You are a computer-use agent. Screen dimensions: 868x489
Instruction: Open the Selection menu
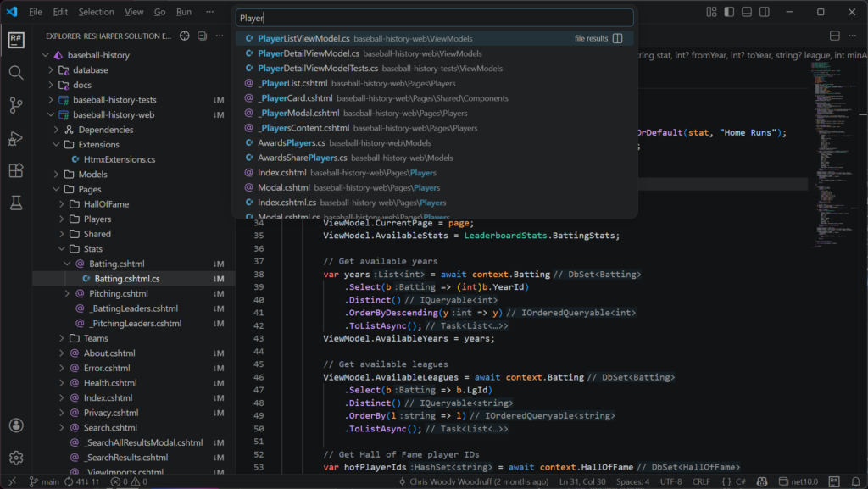tap(96, 12)
